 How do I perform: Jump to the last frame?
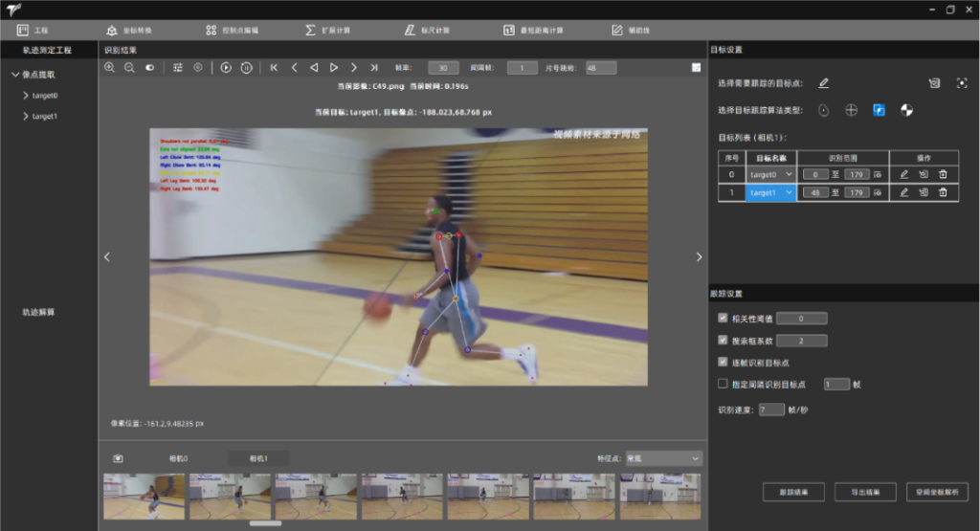click(374, 68)
